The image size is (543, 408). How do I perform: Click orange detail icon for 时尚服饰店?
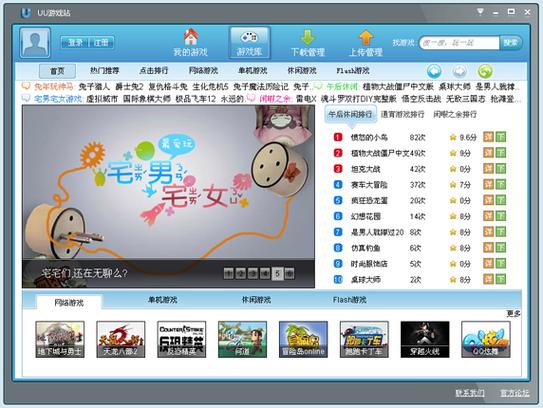pos(488,263)
